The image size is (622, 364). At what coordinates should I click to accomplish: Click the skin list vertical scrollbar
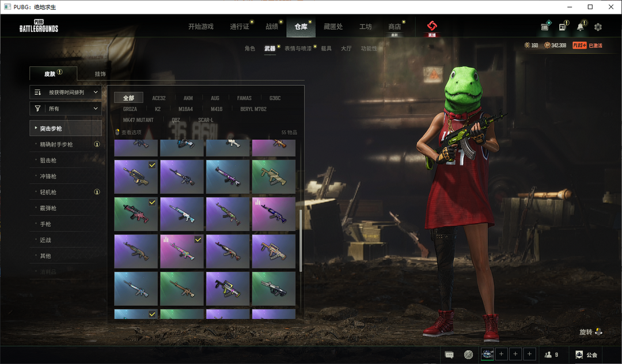click(301, 241)
